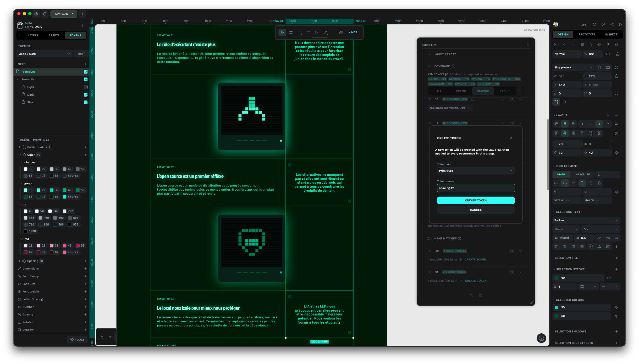Screen dimensions: 639x364
Task: Toggle the Primitives set checkbox
Action: (x=85, y=72)
